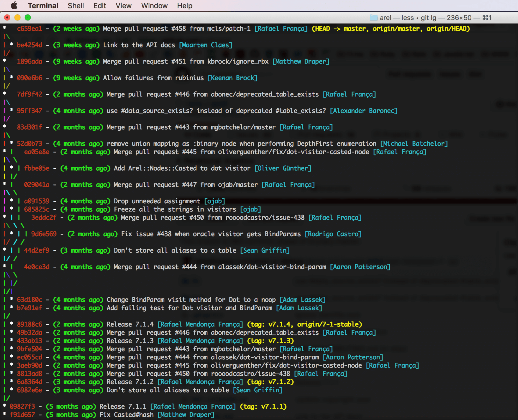
Task: Click author name [Keenan Brock]
Action: 233,78
